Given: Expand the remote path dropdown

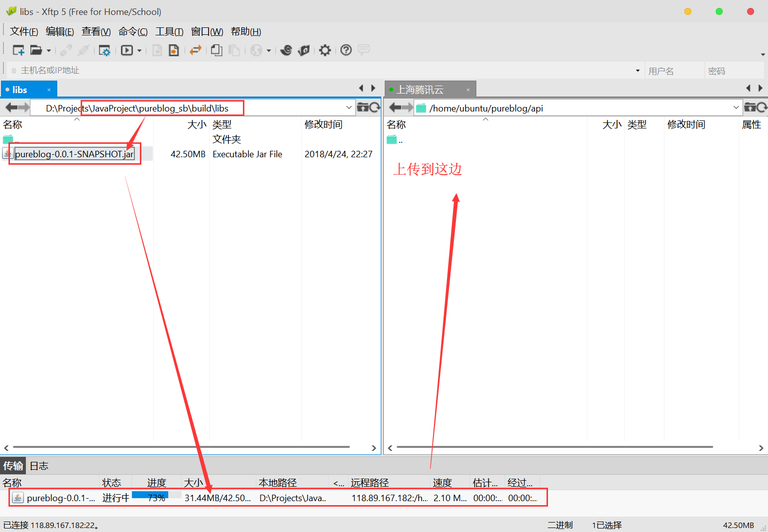Looking at the screenshot, I should tap(736, 107).
